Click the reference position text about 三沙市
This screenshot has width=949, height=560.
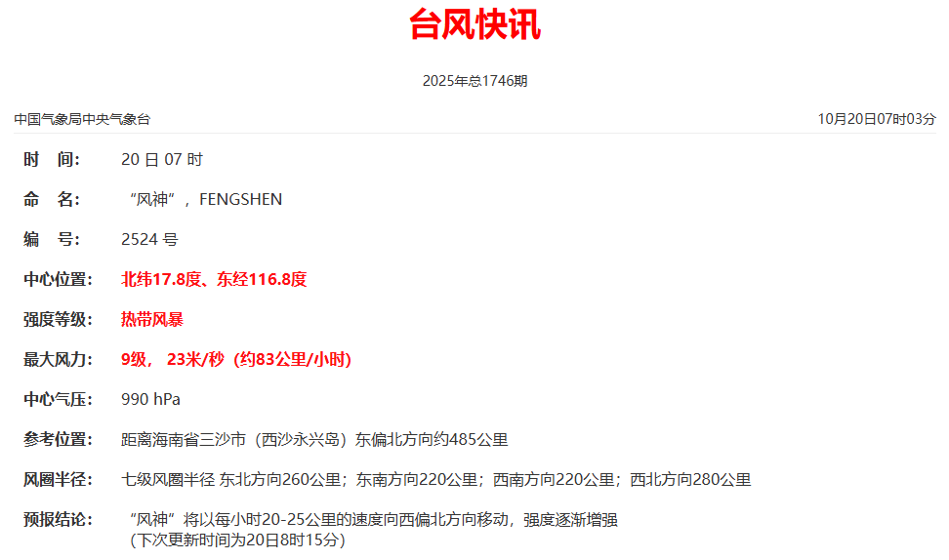[x=314, y=440]
